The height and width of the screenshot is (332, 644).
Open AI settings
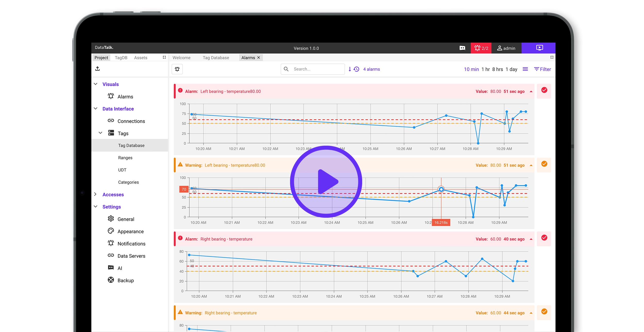coord(115,268)
